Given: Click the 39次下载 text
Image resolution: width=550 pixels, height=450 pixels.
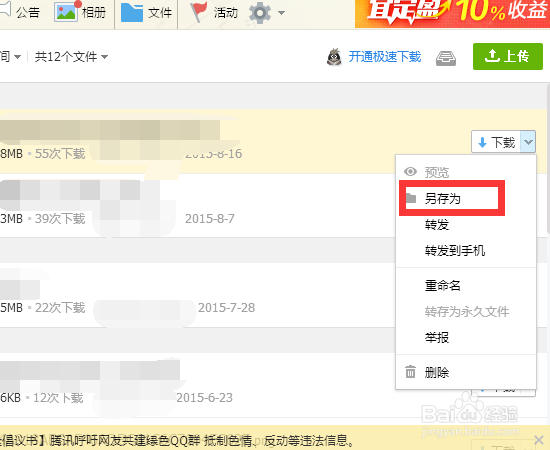Looking at the screenshot, I should [60, 219].
